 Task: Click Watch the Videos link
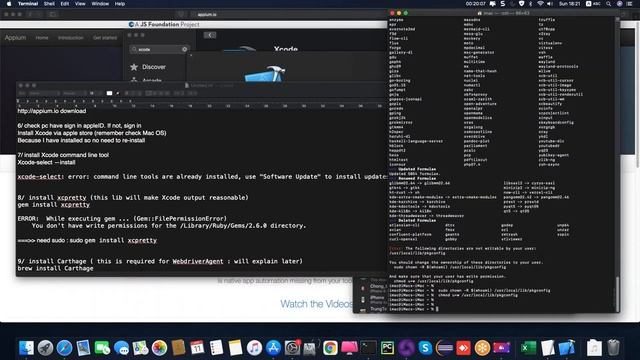[x=316, y=304]
